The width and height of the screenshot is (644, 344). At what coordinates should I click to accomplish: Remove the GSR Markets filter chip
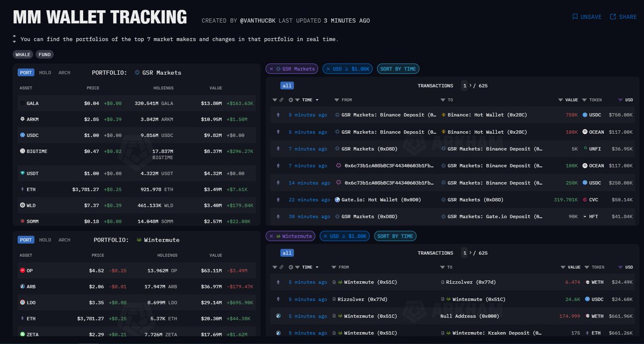coord(271,69)
